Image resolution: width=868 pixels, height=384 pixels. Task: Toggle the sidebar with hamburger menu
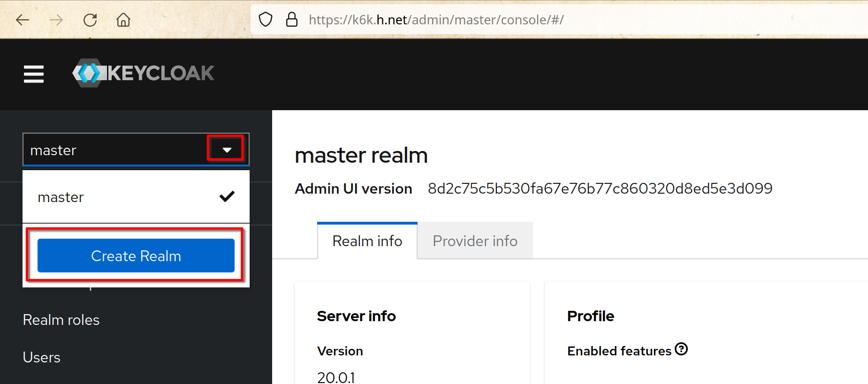pyautogui.click(x=34, y=74)
